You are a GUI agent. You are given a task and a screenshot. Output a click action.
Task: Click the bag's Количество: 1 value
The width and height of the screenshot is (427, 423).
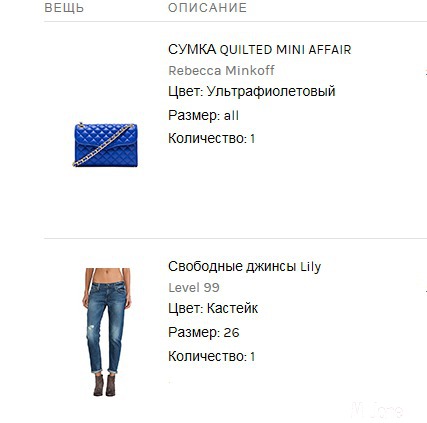pyautogui.click(x=212, y=138)
